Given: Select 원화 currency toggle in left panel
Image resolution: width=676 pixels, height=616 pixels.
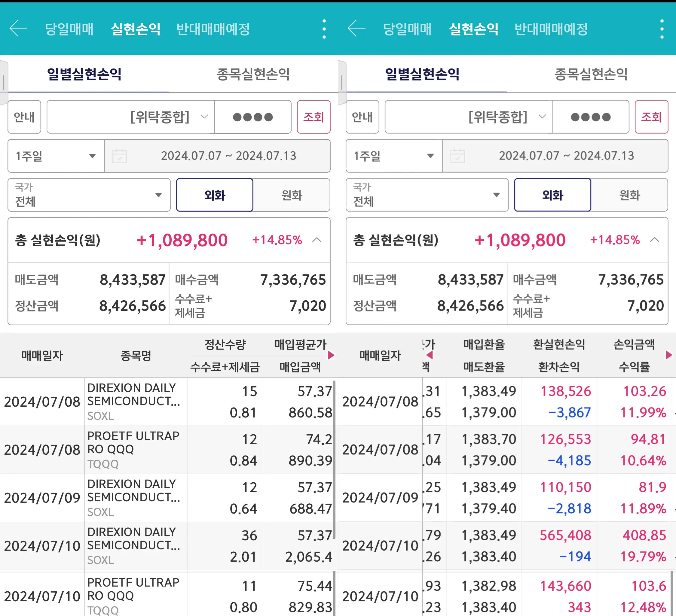Looking at the screenshot, I should tap(292, 195).
